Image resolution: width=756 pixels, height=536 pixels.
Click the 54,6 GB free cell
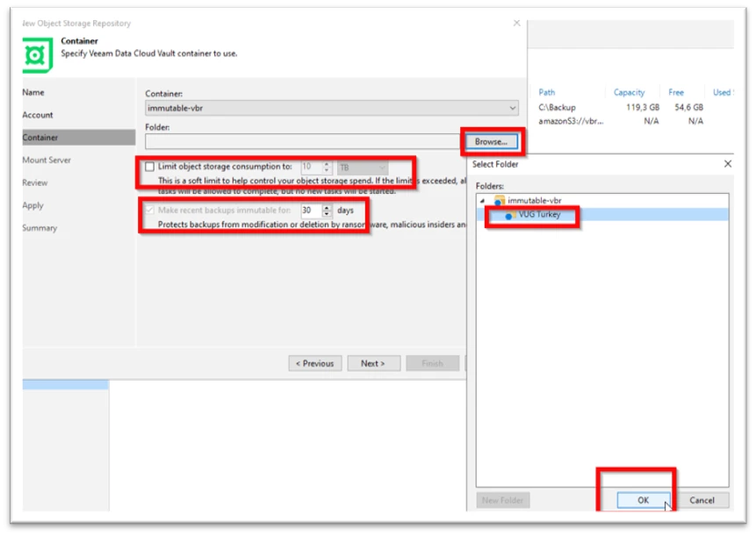[688, 107]
